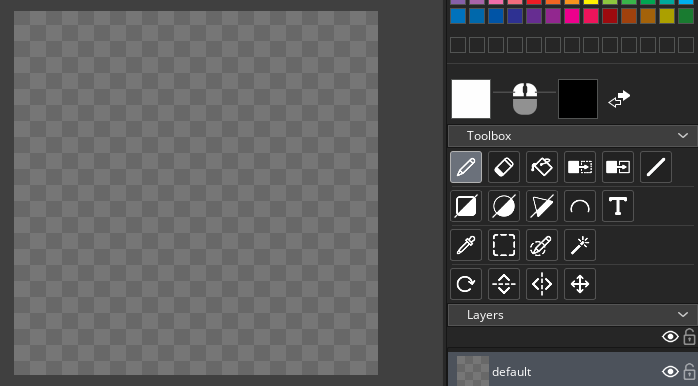Collapse the Layers panel chevron
Viewport: 698px width, 386px height.
[683, 314]
